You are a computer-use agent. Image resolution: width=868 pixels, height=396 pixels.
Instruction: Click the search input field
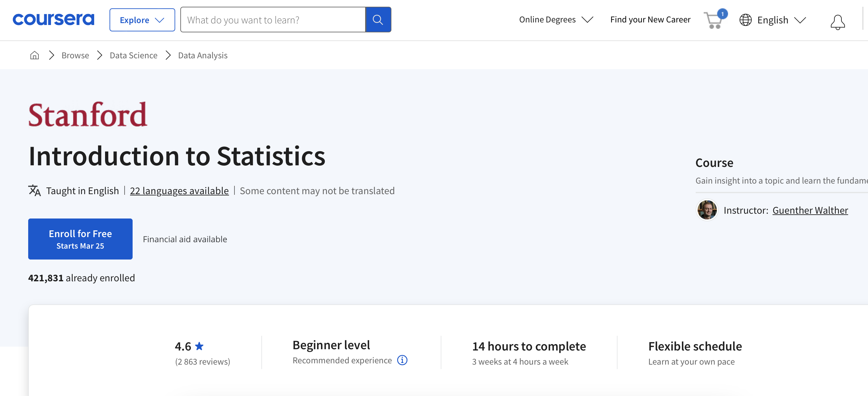point(273,19)
